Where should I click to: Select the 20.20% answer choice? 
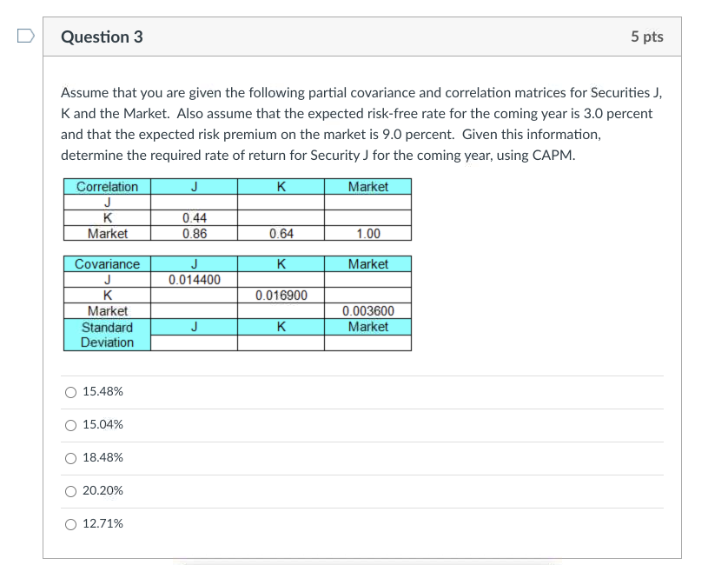pyautogui.click(x=69, y=490)
